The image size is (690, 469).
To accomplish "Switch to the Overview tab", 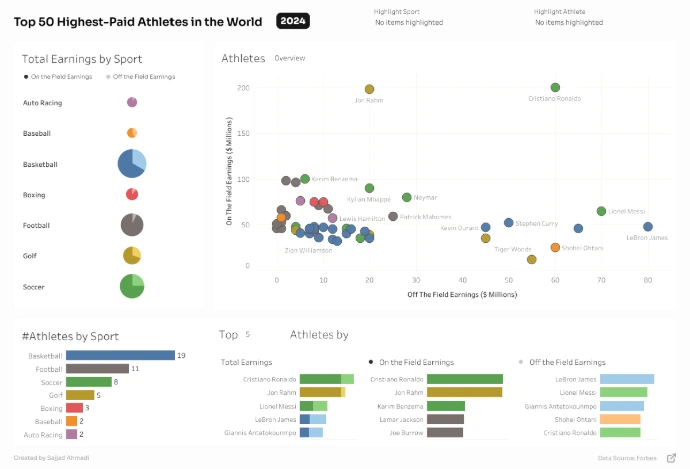I will 290,59.
